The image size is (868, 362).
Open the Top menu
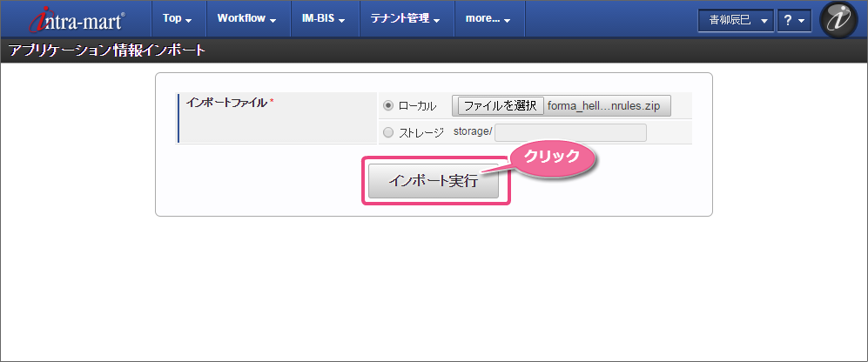tap(177, 18)
